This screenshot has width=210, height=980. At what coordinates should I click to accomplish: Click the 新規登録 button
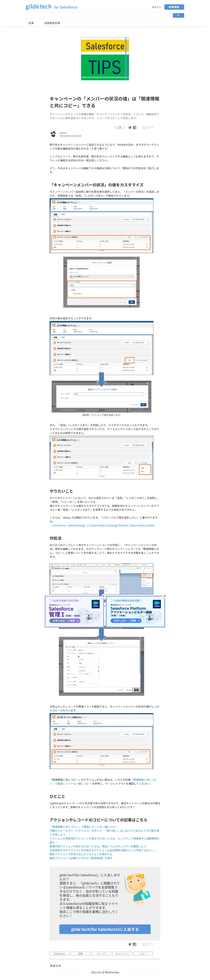[x=174, y=7]
